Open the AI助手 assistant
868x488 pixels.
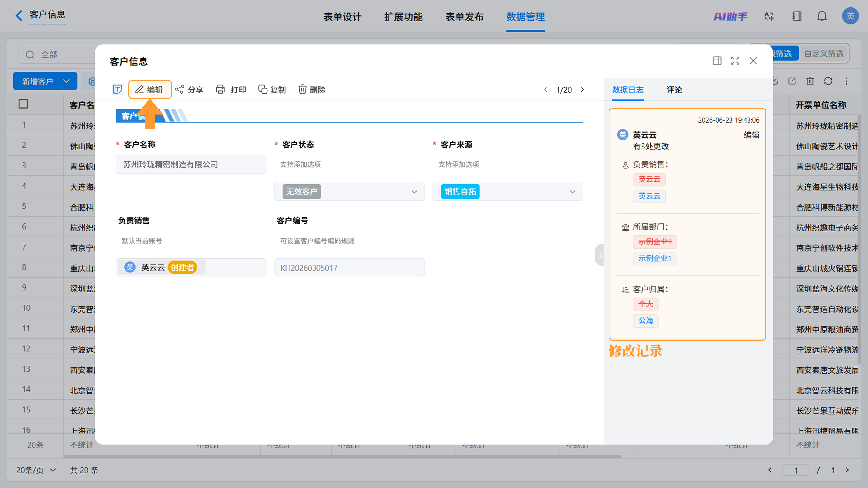click(x=730, y=16)
